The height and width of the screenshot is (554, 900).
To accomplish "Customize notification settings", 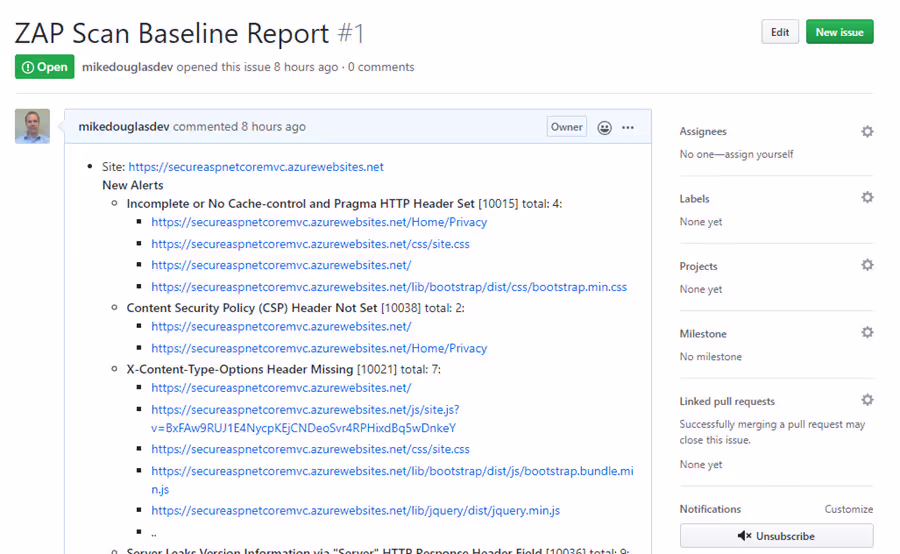I will coord(848,509).
